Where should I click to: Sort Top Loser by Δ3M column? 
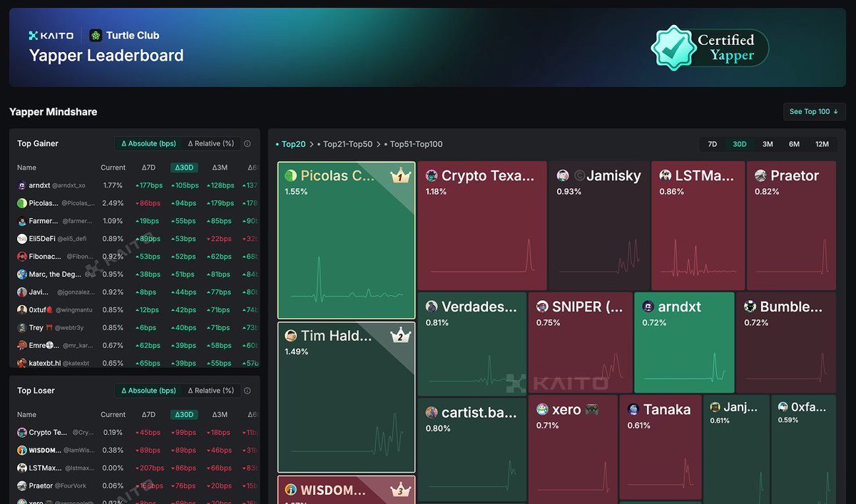220,415
